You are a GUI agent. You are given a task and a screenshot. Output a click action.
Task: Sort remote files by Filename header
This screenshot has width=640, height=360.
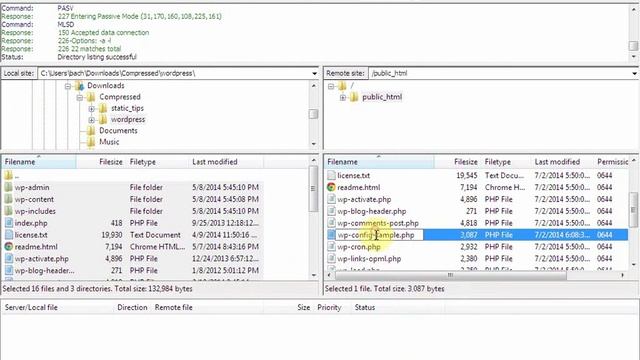pos(379,162)
